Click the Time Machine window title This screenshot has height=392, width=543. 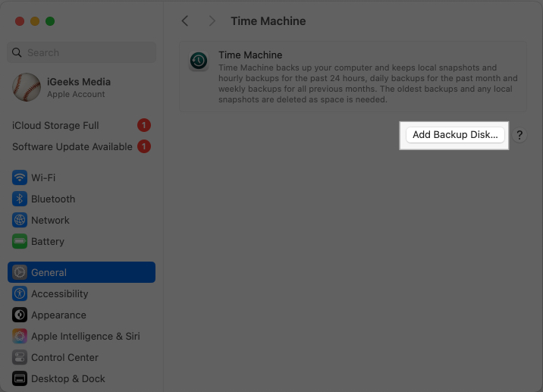point(268,21)
